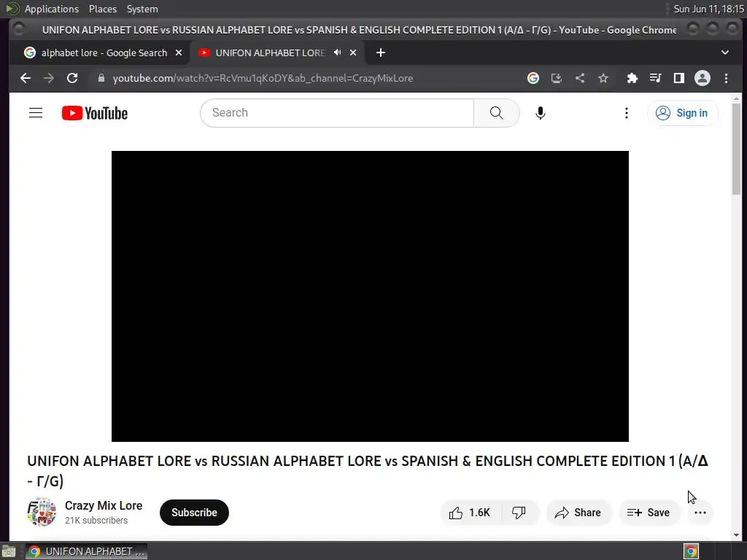Click the 21K subscribers text
This screenshot has width=747, height=560.
click(x=96, y=521)
